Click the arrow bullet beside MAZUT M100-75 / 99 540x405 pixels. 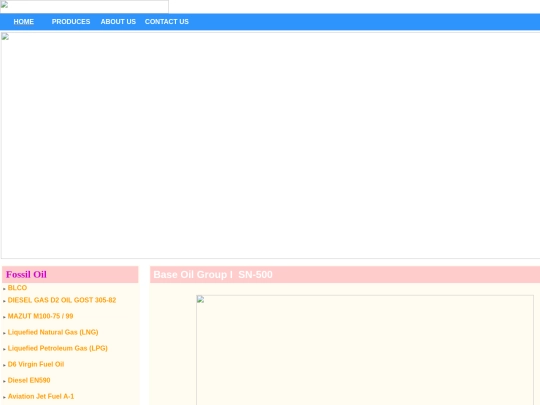pyautogui.click(x=4, y=317)
